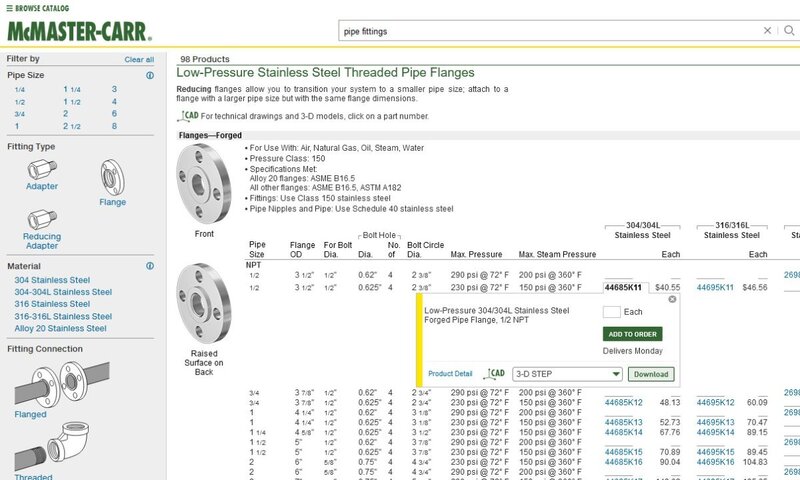Click the $40.55 price

pyautogui.click(x=667, y=288)
